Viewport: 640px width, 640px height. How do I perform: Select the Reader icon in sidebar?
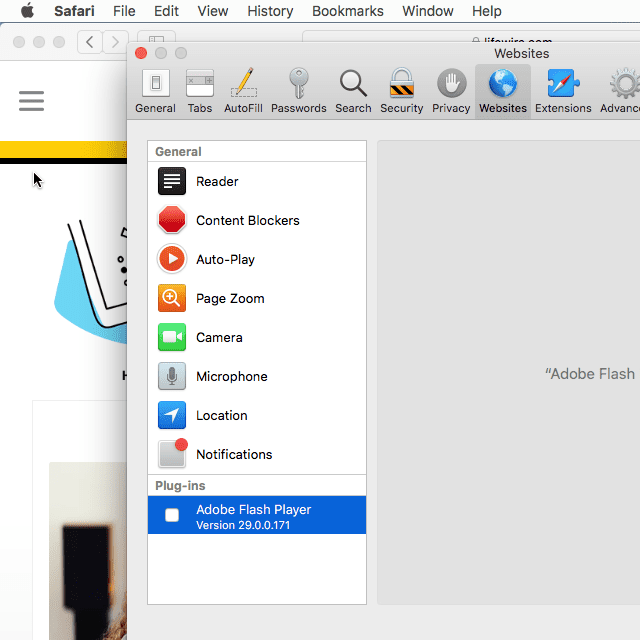pos(172,181)
